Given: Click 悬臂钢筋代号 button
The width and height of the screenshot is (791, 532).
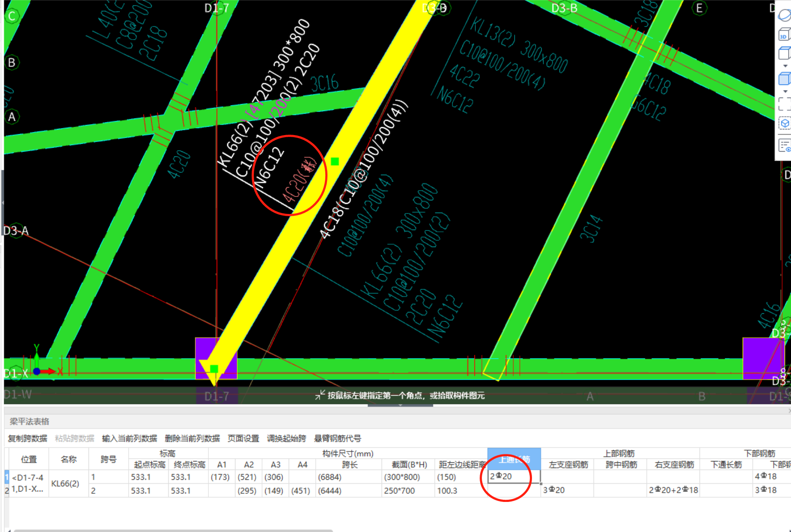Looking at the screenshot, I should [x=338, y=438].
